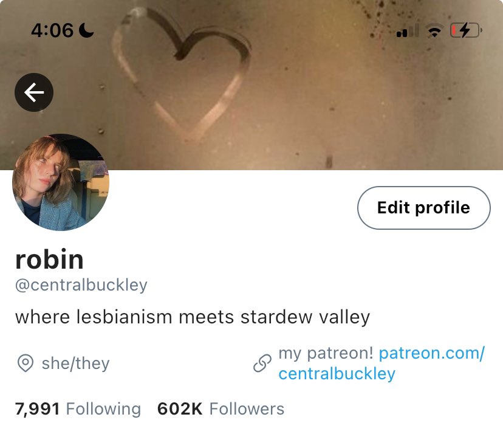Screen dimensions: 503x448
Task: Open the Edit profile button
Action: coord(424,208)
